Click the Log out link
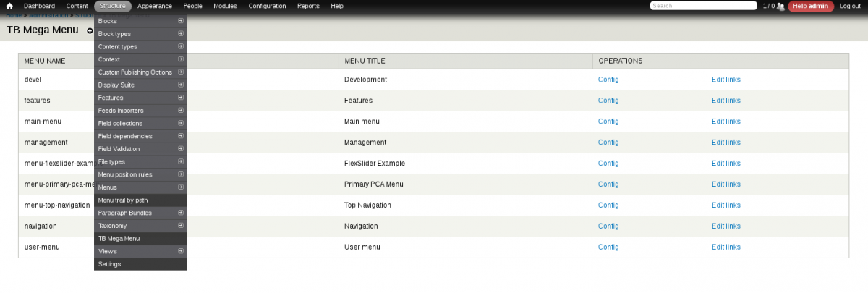 click(x=850, y=6)
